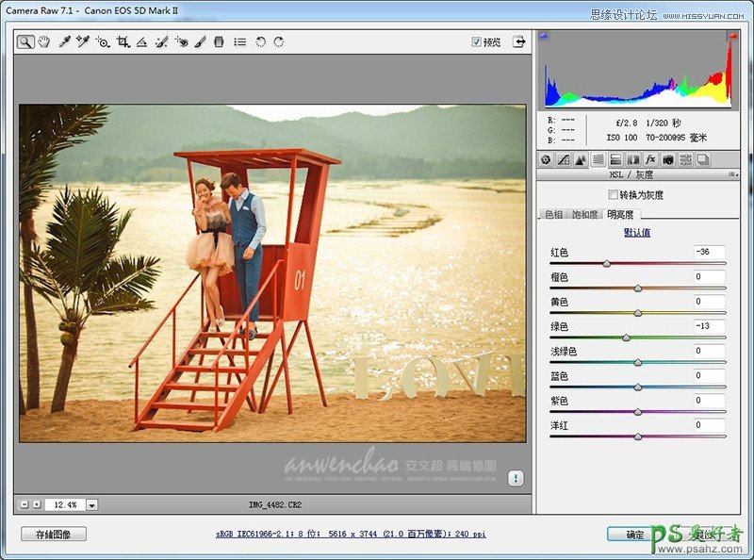
Task: Open the zoom level dropdown
Action: tap(91, 504)
